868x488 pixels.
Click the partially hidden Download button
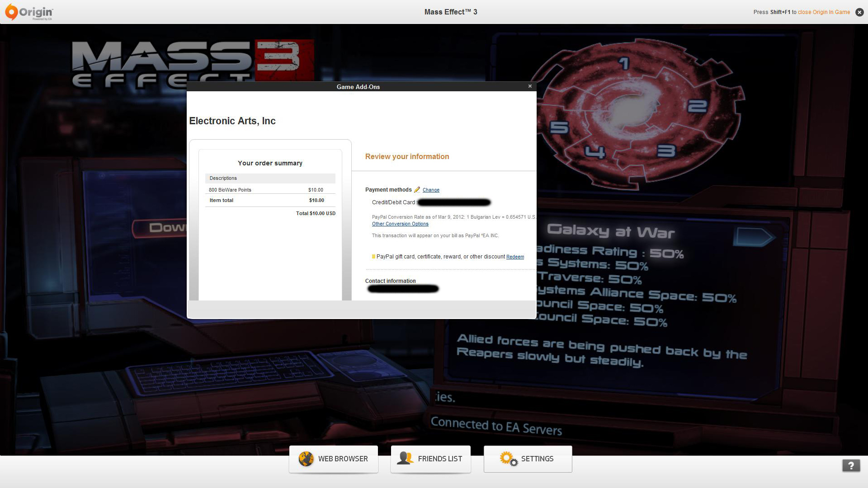click(160, 228)
